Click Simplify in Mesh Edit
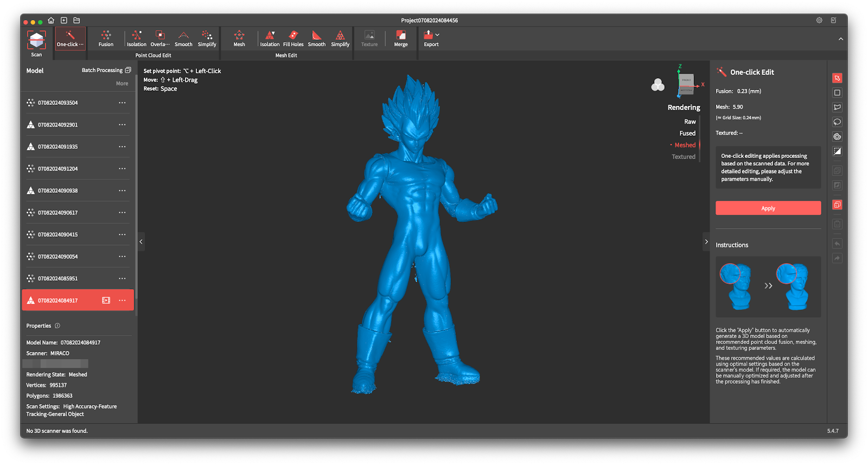Image resolution: width=868 pixels, height=465 pixels. (340, 39)
